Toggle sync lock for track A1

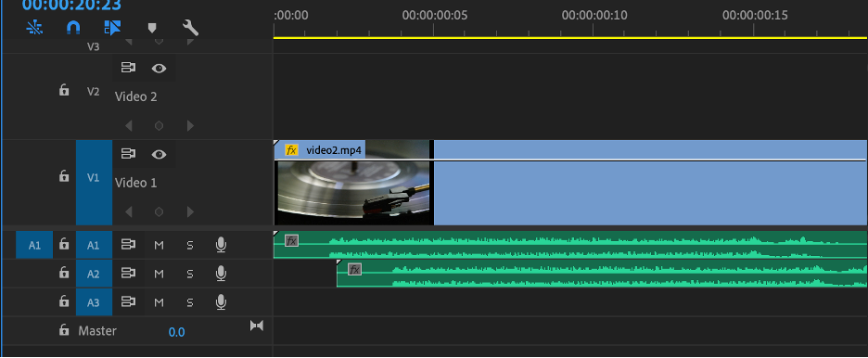pyautogui.click(x=128, y=244)
